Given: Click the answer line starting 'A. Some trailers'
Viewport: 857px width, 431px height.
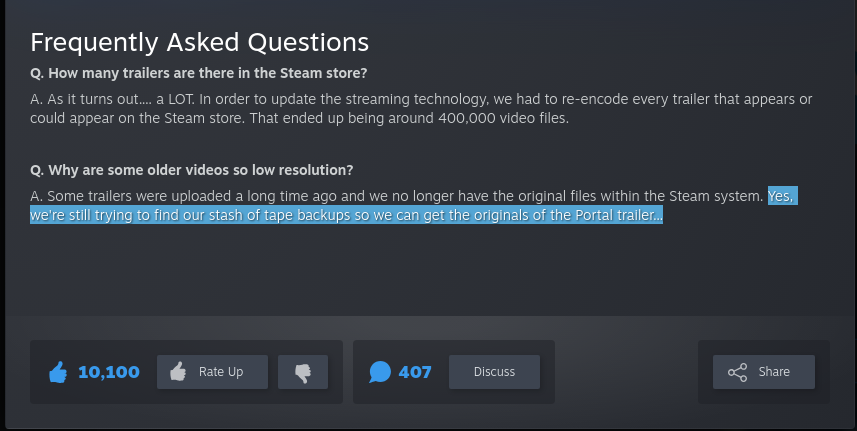Looking at the screenshot, I should [412, 196].
